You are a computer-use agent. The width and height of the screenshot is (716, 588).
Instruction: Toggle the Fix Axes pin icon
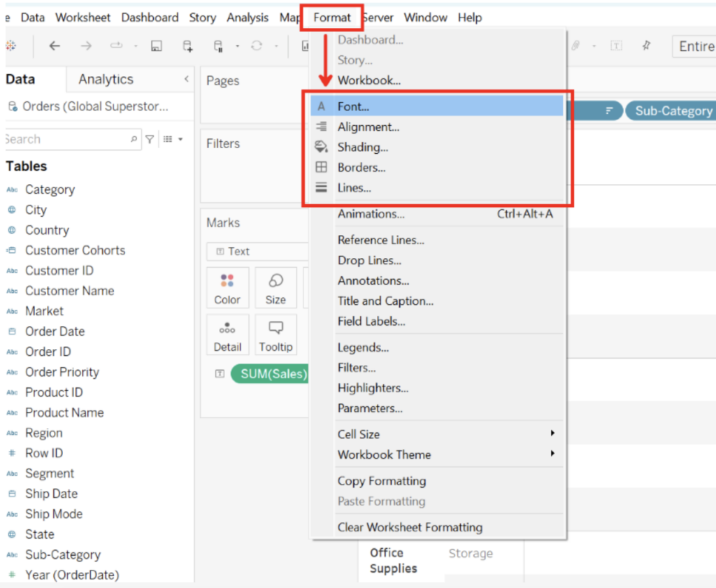pyautogui.click(x=647, y=45)
